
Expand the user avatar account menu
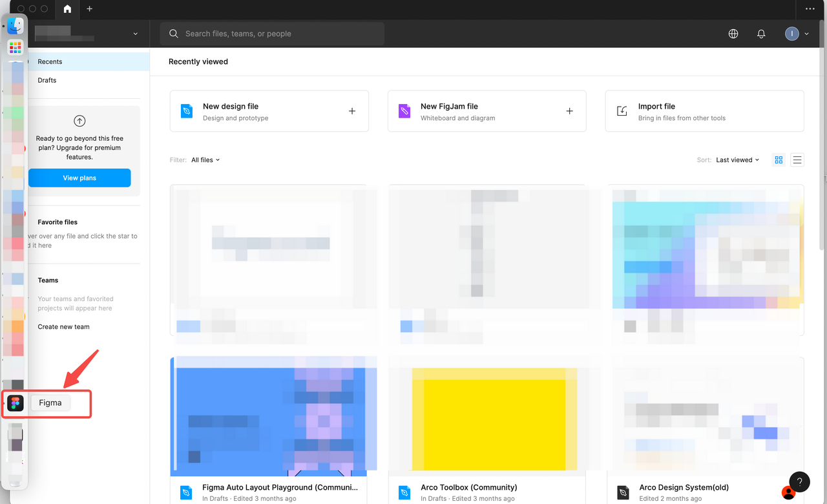[x=797, y=34]
